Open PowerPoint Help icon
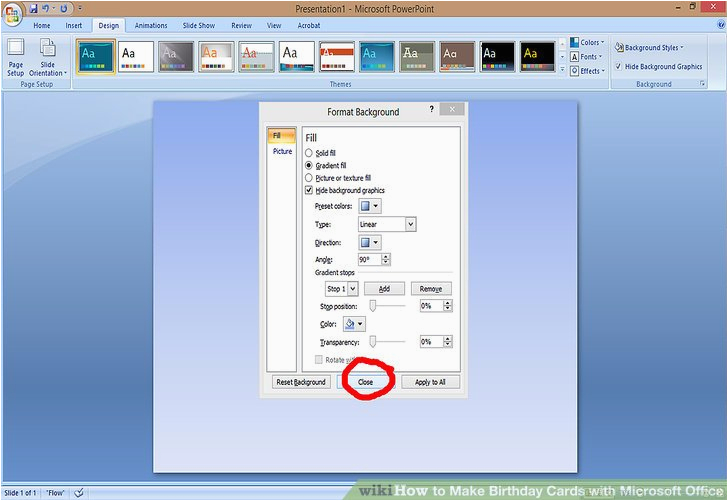 tap(722, 25)
